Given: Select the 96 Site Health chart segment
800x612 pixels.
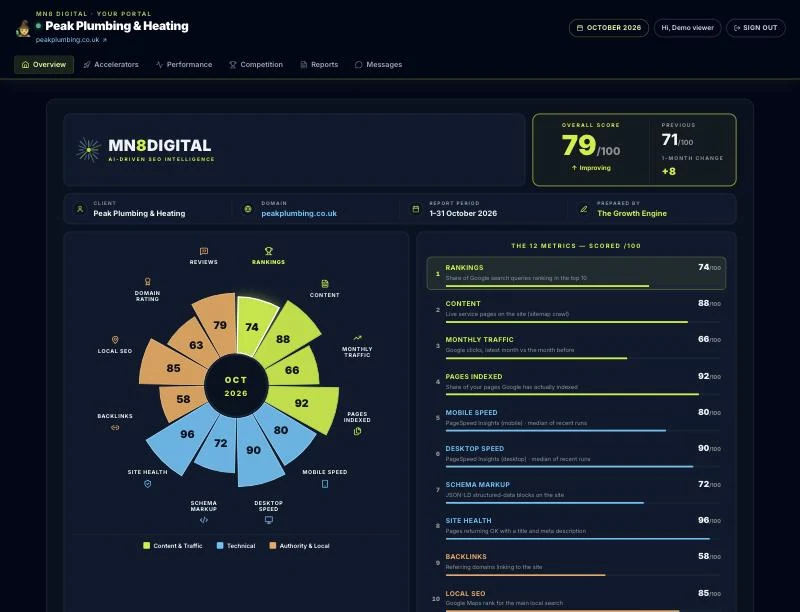Looking at the screenshot, I should point(184,438).
